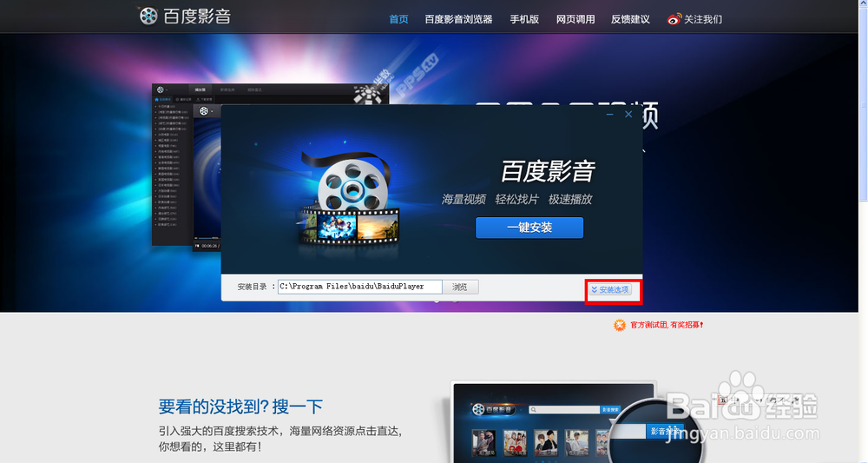Click the search feature preview image
Image resolution: width=868 pixels, height=463 pixels.
click(575, 422)
